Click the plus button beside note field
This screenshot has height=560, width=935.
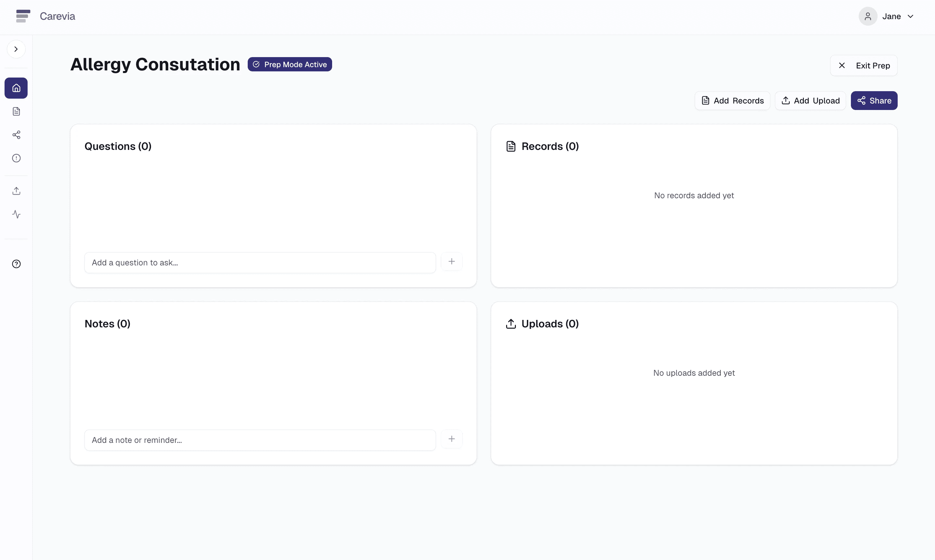pos(452,439)
